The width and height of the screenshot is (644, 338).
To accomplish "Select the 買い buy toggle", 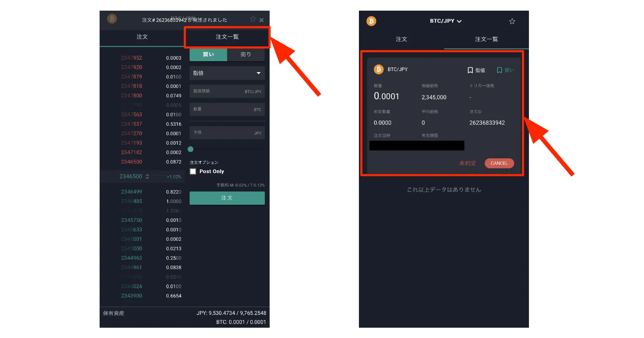I will pyautogui.click(x=208, y=55).
